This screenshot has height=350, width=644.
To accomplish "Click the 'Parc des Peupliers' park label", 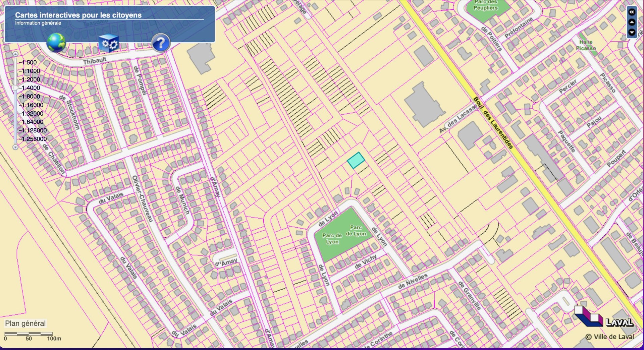I will click(x=486, y=5).
